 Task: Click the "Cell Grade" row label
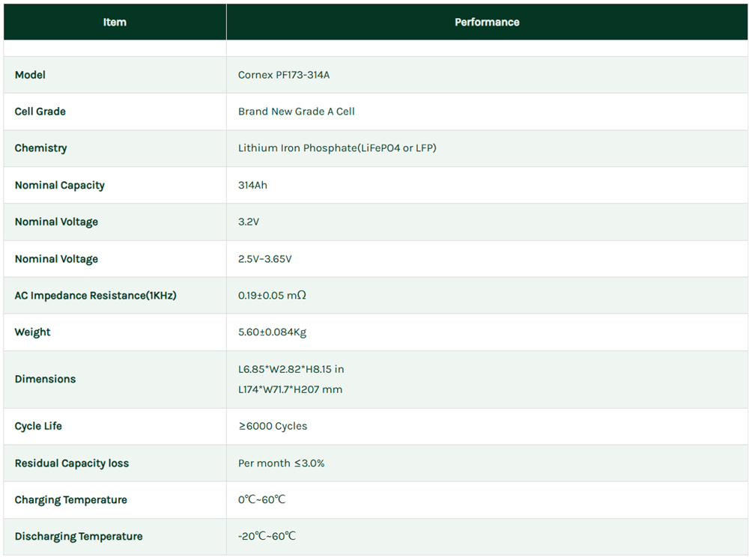[40, 112]
